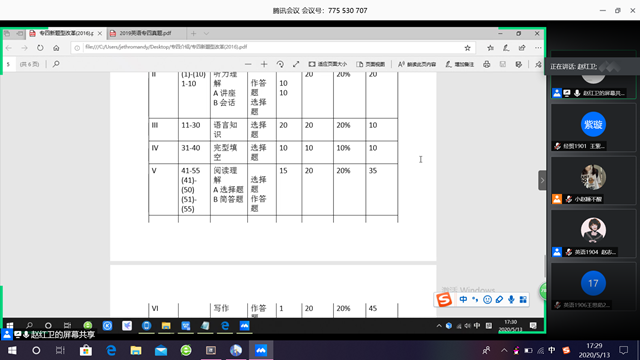Open the notification center on the local taskbar
Viewport: 640px width, 360px height.
click(624, 350)
